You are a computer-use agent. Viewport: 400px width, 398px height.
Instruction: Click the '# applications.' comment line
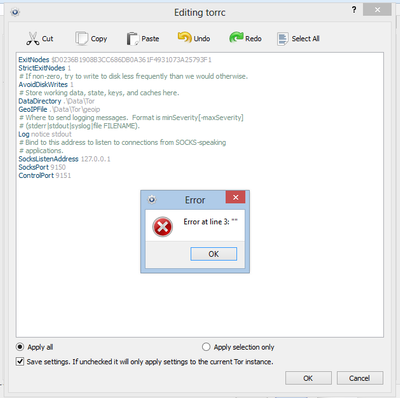pyautogui.click(x=41, y=151)
